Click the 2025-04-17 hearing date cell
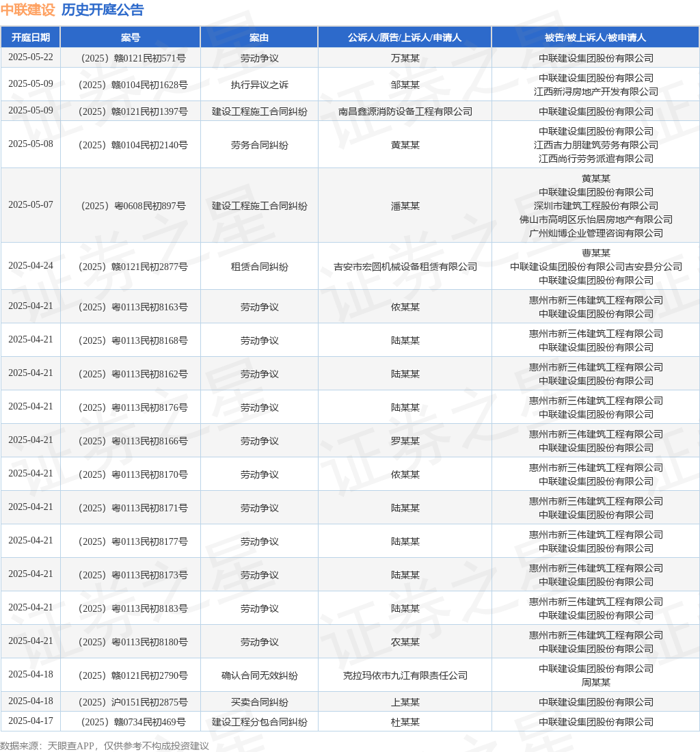Viewport: 700px width, 752px height. coord(31,721)
